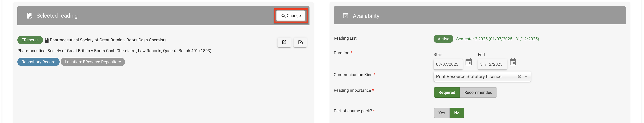Click the edit reading pencil icon
The width and height of the screenshot is (644, 123).
click(300, 42)
